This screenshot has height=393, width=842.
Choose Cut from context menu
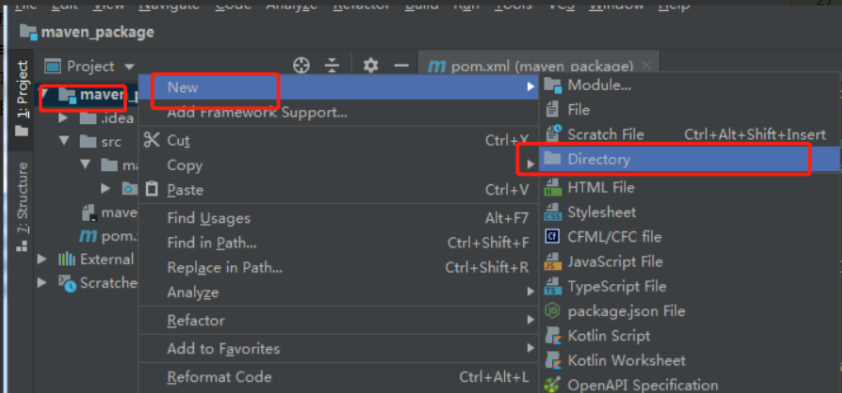[339, 141]
